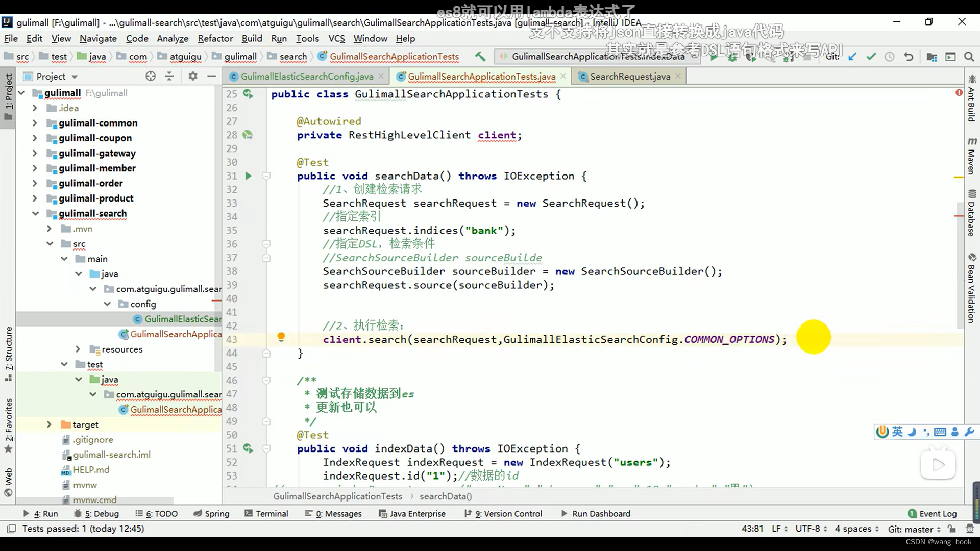Open the 5: Debug tool window
Image resolution: width=980 pixels, height=551 pixels.
(96, 514)
